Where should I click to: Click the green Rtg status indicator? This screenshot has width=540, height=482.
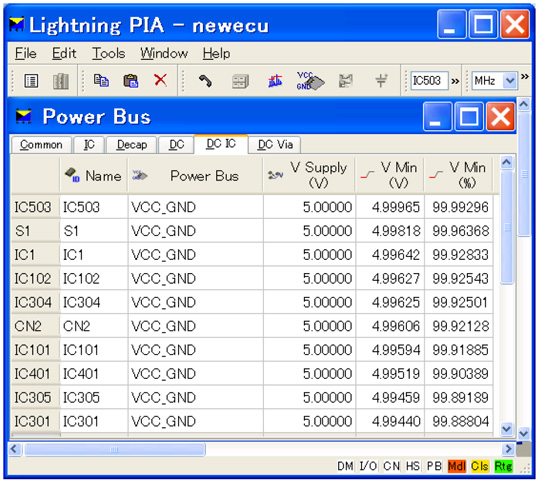point(503,466)
